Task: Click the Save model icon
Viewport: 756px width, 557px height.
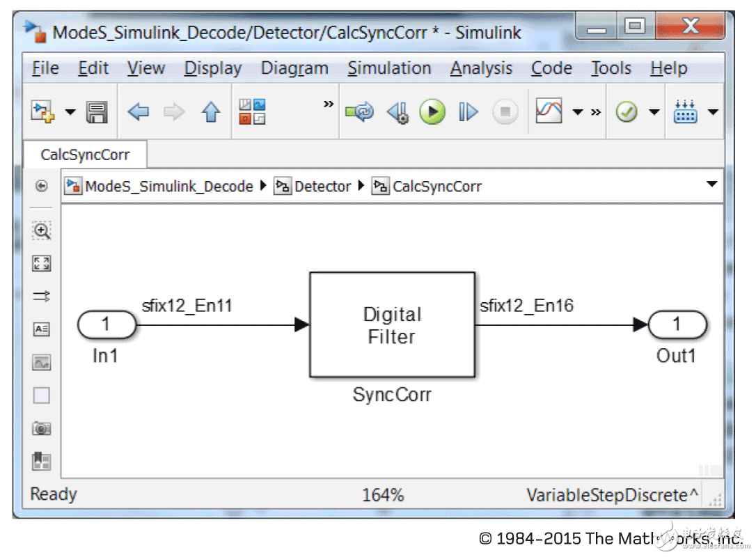Action: (x=96, y=111)
